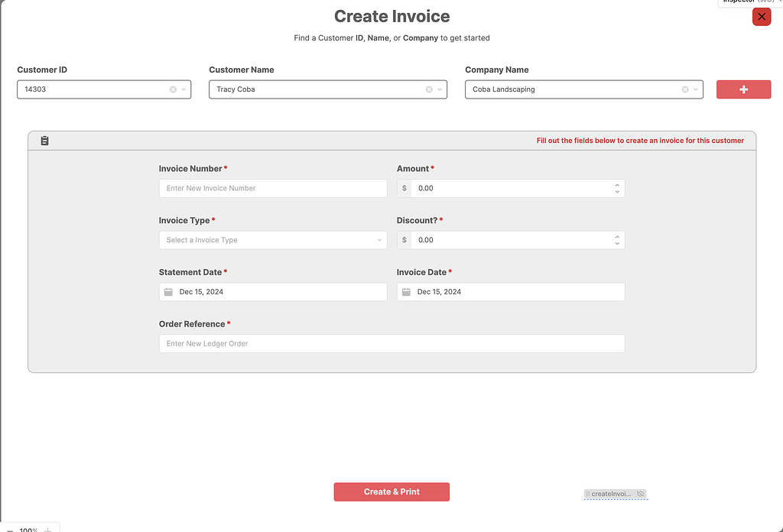Image resolution: width=783 pixels, height=532 pixels.
Task: Expand the Customer Name dropdown chevron
Action: tap(439, 89)
